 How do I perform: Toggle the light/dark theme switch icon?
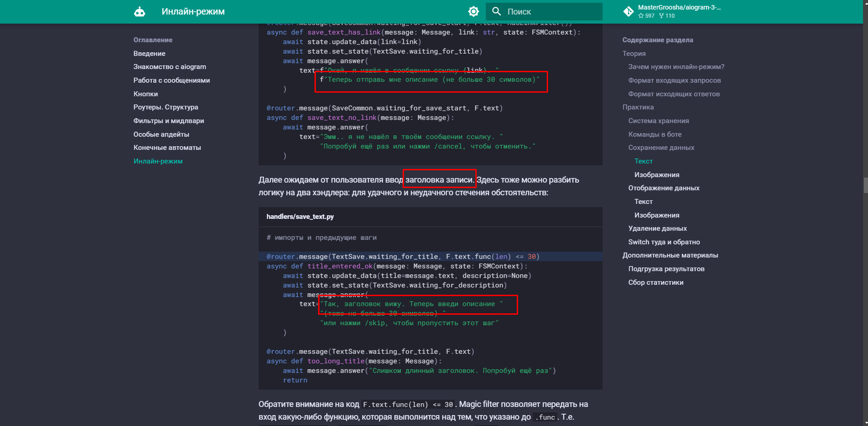[474, 12]
